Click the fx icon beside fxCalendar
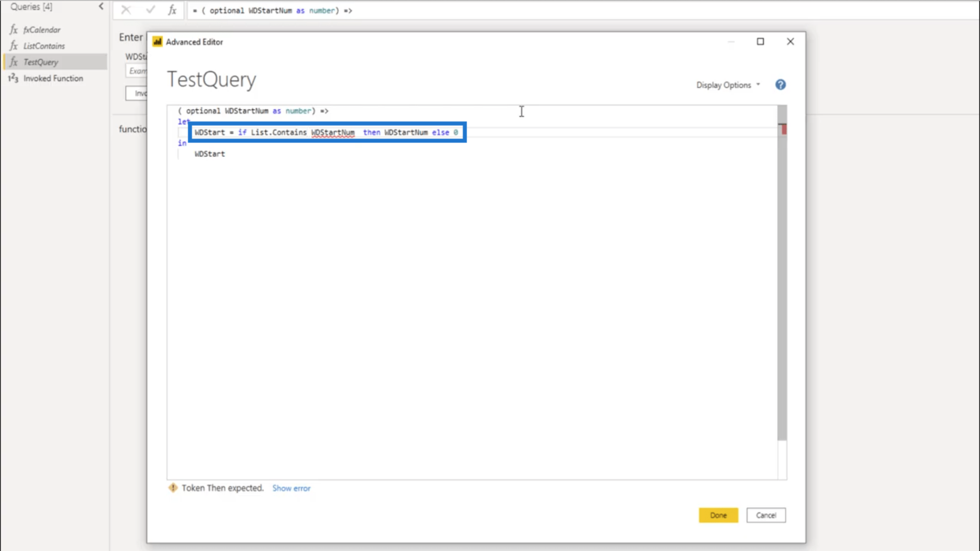Screen dimensions: 980x551 [x=13, y=30]
